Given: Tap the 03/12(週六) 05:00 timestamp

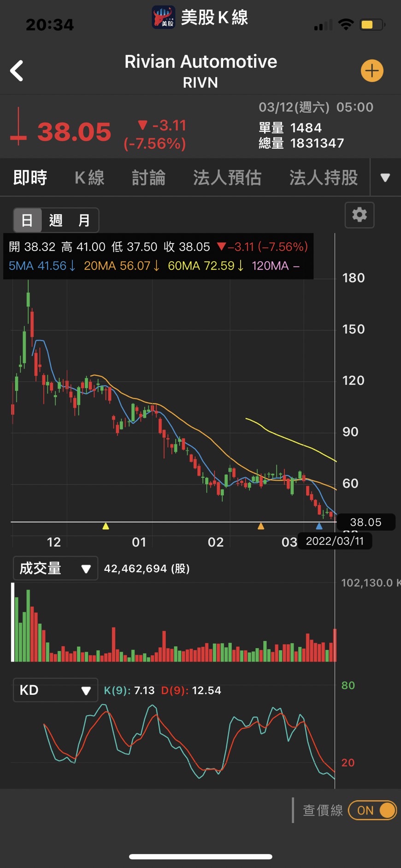Looking at the screenshot, I should point(316,107).
